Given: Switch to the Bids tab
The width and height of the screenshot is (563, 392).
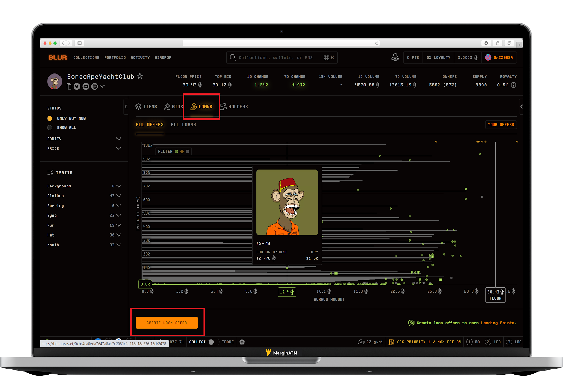Looking at the screenshot, I should (x=173, y=107).
